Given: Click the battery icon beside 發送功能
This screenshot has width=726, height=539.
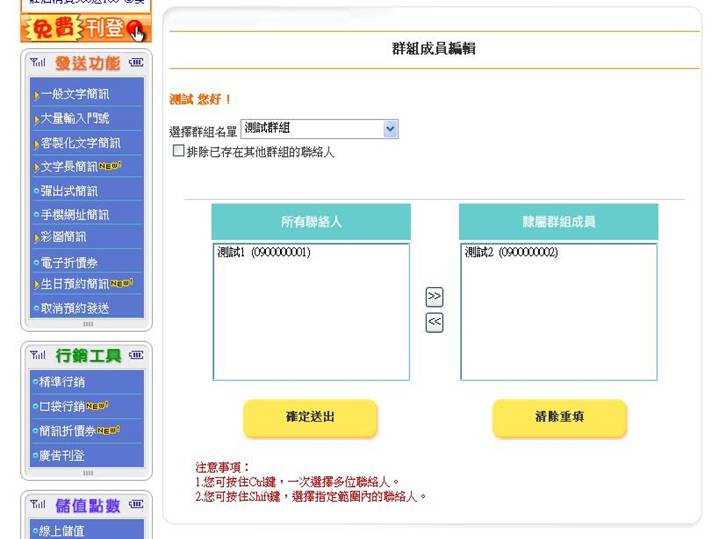Looking at the screenshot, I should click(136, 63).
